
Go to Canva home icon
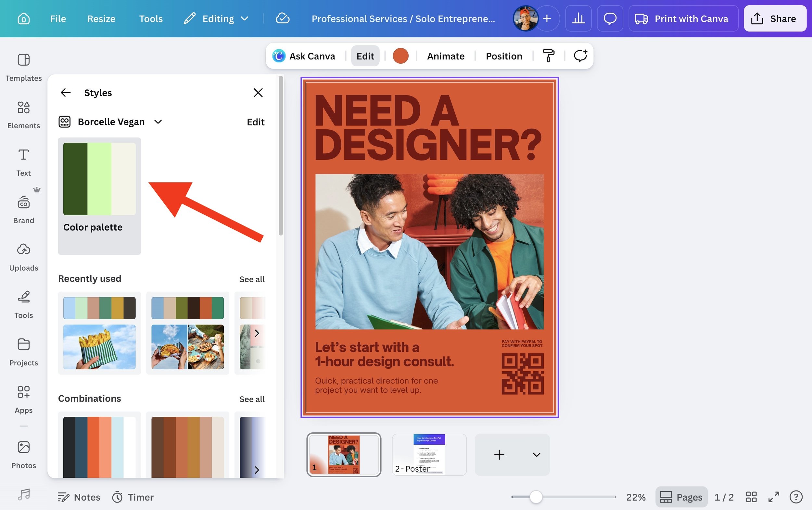point(23,19)
